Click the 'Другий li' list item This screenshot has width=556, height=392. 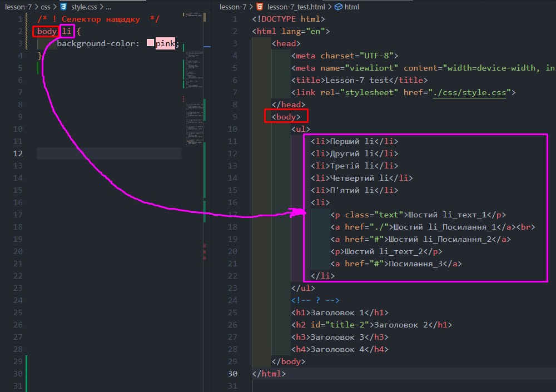[x=354, y=153]
